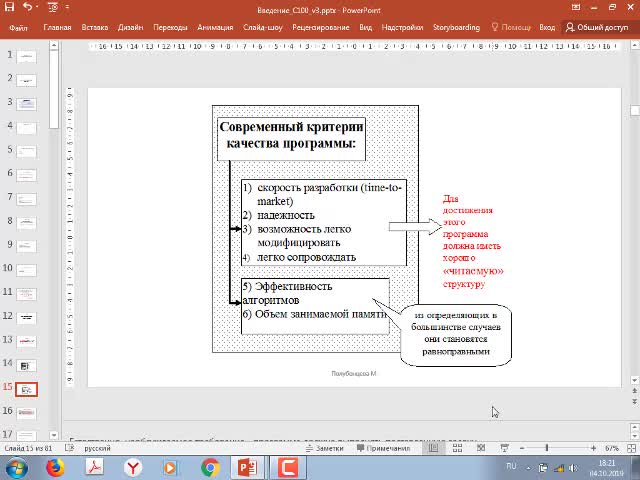The width and height of the screenshot is (640, 480).
Task: Click the zoom in plus button
Action: (x=593, y=448)
